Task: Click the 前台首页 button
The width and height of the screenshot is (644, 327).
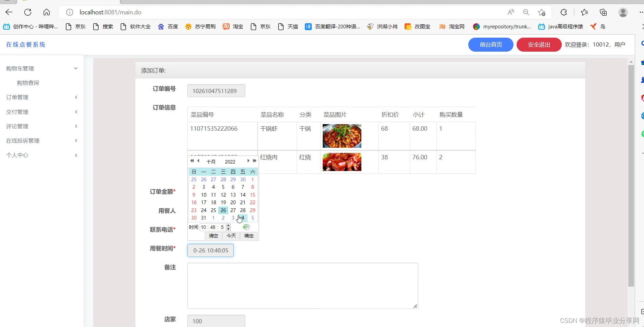Action: tap(491, 44)
